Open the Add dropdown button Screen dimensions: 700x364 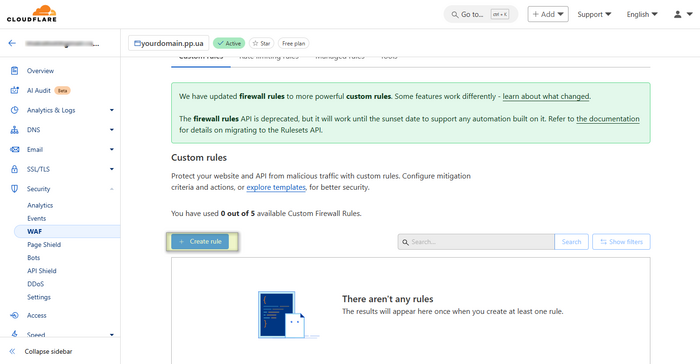pos(548,14)
